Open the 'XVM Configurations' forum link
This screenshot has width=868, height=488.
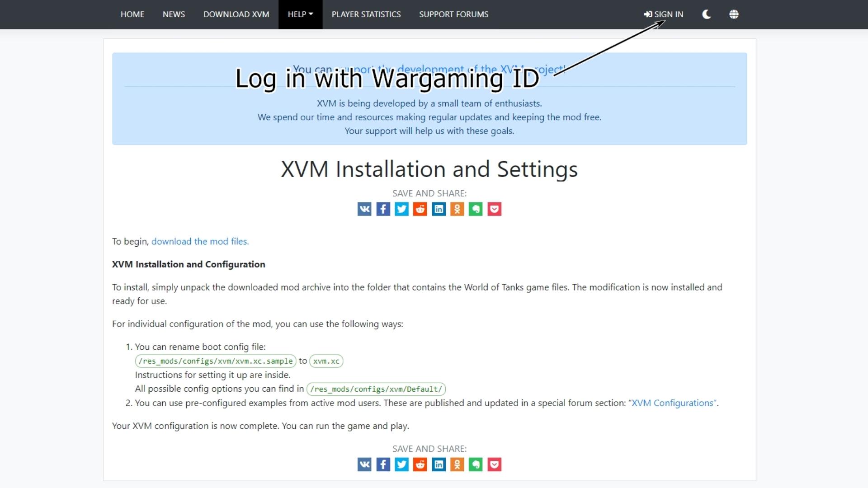pyautogui.click(x=674, y=403)
